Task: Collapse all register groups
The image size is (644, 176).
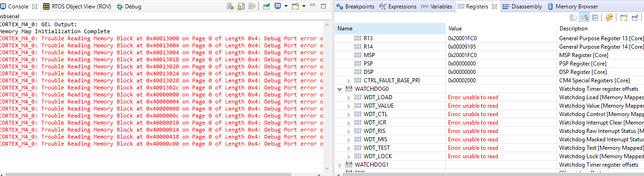Action: click(x=595, y=18)
